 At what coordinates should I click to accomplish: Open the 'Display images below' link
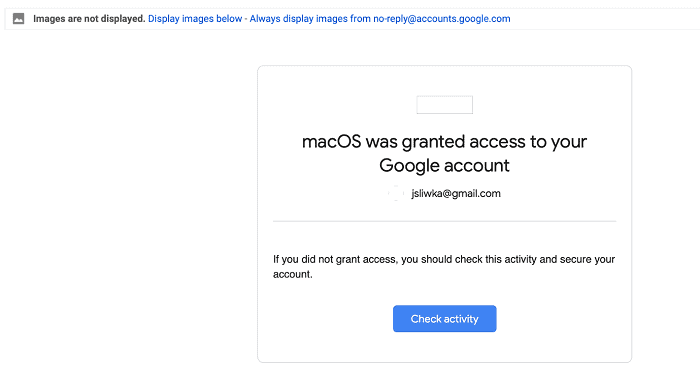(195, 19)
